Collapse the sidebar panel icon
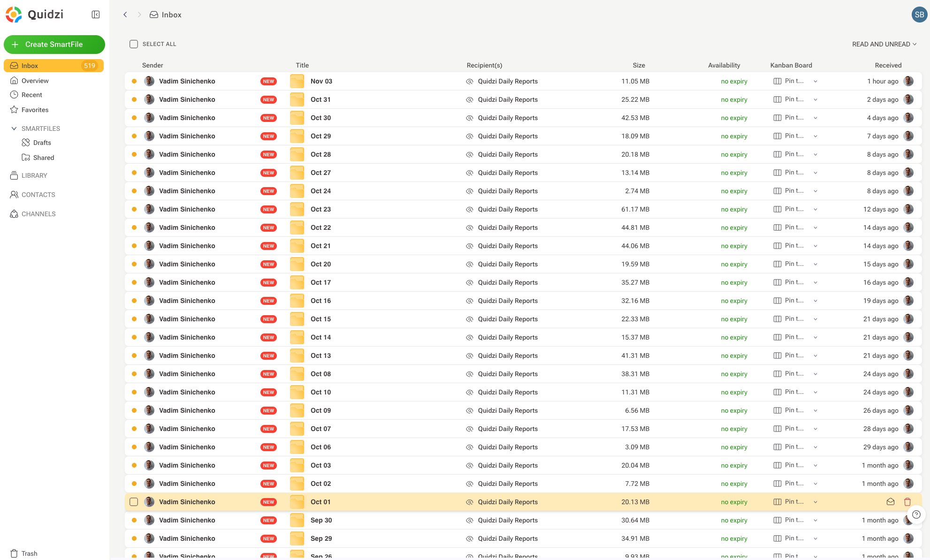 click(x=96, y=15)
